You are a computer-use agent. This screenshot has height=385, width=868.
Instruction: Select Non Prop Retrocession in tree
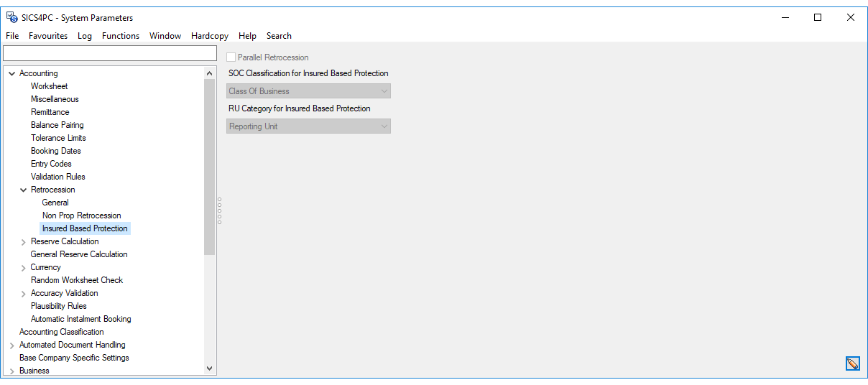click(x=81, y=215)
